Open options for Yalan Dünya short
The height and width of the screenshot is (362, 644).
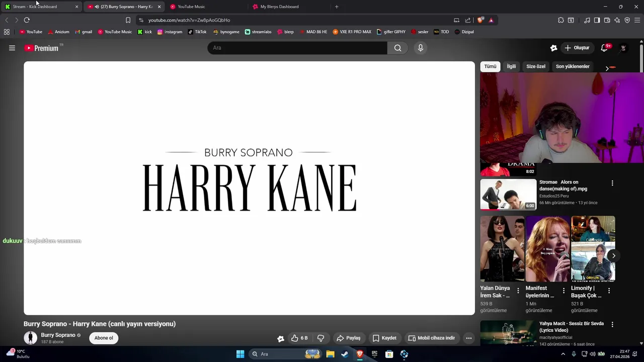(518, 291)
